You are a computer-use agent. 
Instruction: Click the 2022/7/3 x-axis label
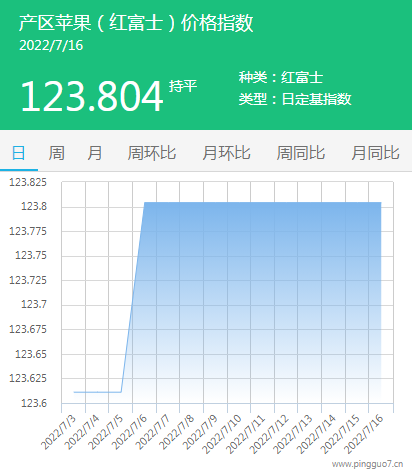pyautogui.click(x=59, y=432)
